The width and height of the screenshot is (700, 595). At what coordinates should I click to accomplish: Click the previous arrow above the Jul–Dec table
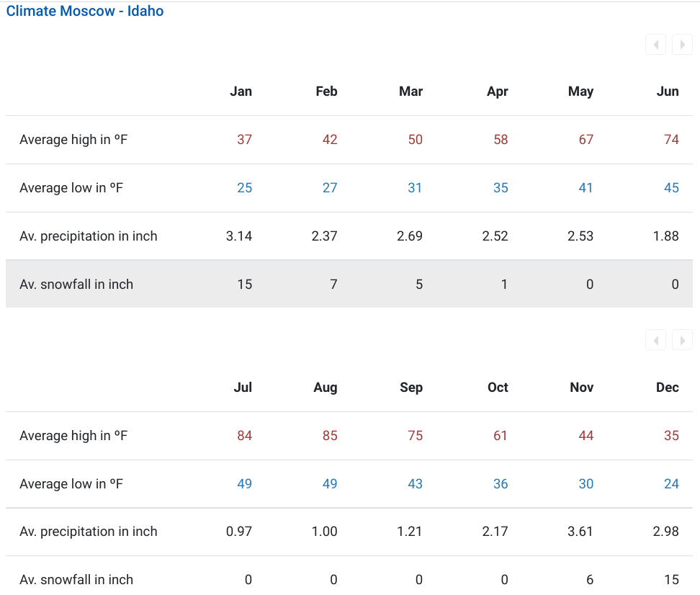655,340
